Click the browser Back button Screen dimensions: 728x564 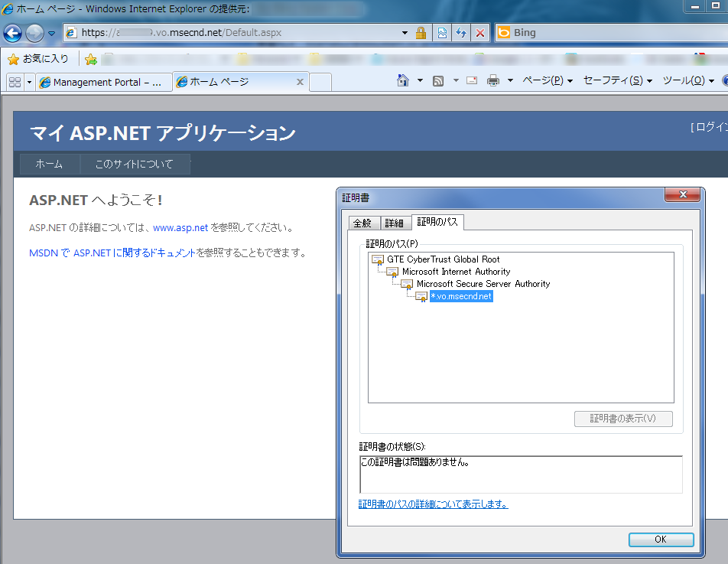13,33
